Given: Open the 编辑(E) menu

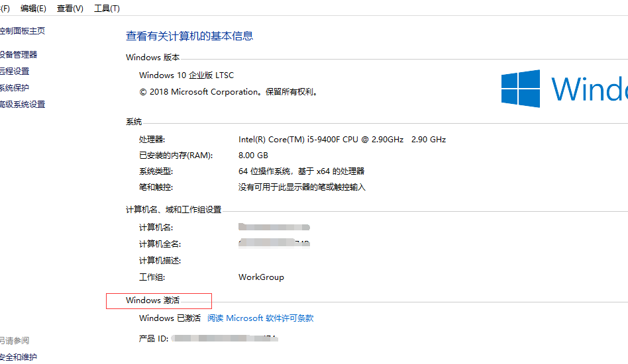Looking at the screenshot, I should (33, 9).
